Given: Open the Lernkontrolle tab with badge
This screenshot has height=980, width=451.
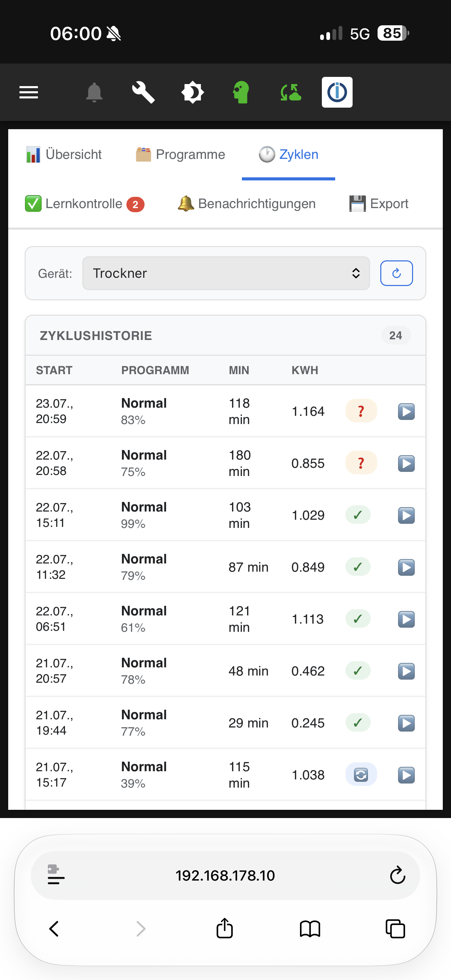Looking at the screenshot, I should point(84,204).
